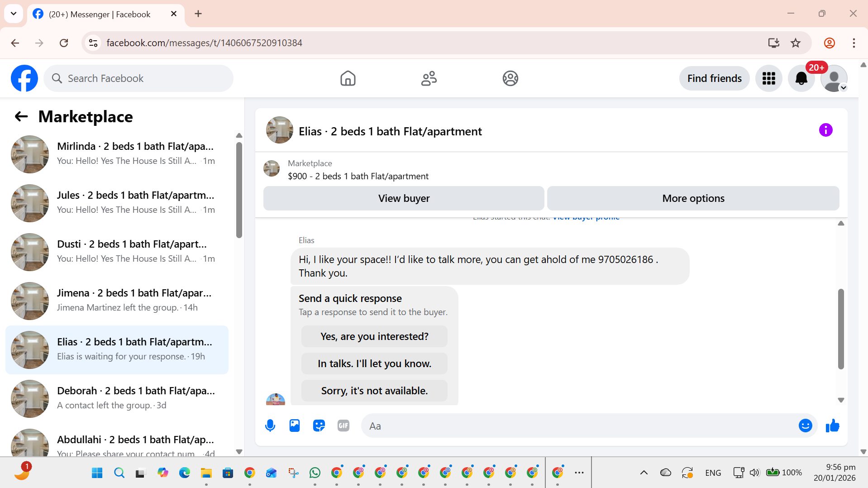The height and width of the screenshot is (488, 868).
Task: Open the Jules conversation
Action: (x=117, y=203)
